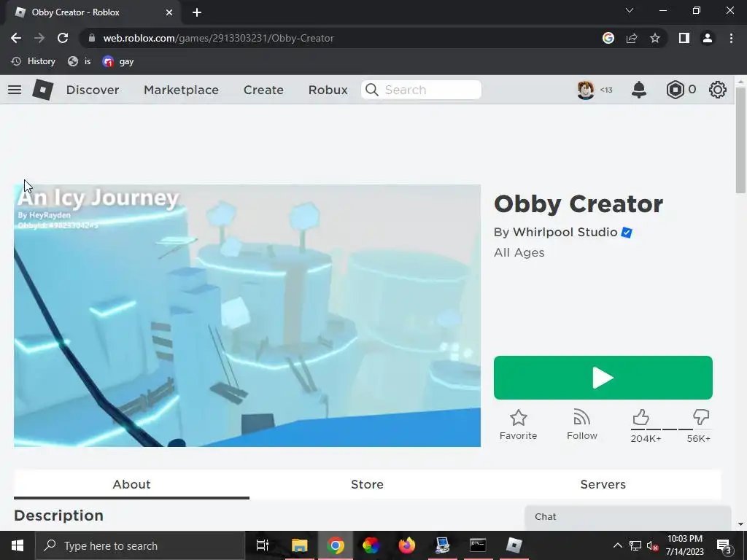The width and height of the screenshot is (747, 560).
Task: Select the About tab
Action: click(131, 484)
